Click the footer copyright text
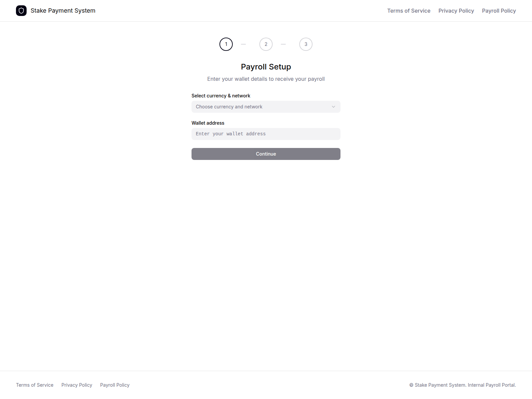 [x=463, y=385]
